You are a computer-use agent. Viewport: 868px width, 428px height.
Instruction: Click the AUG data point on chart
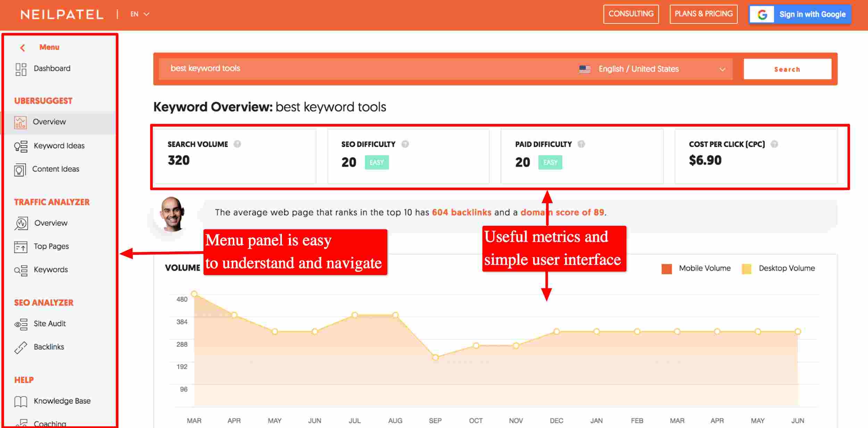pyautogui.click(x=395, y=315)
